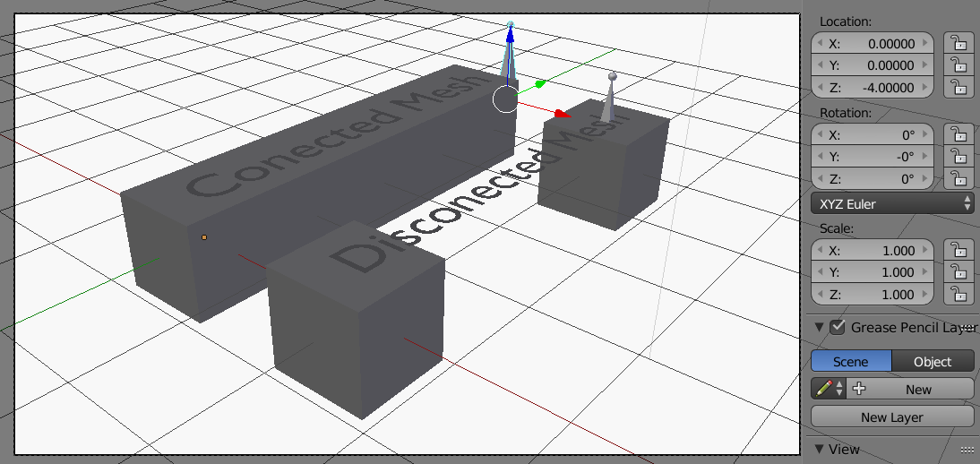Toggle the Rotation Y lock icon

958,157
